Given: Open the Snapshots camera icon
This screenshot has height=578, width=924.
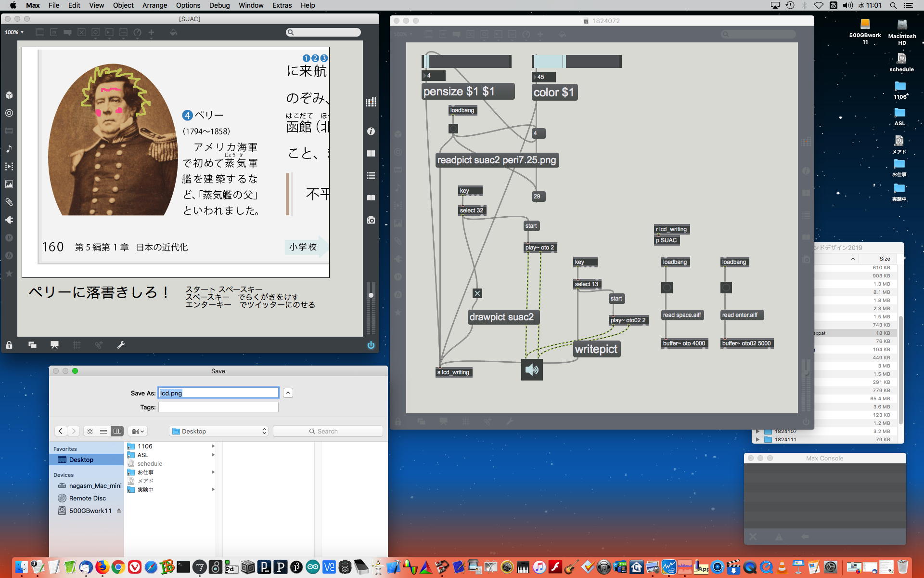Looking at the screenshot, I should coord(371,220).
